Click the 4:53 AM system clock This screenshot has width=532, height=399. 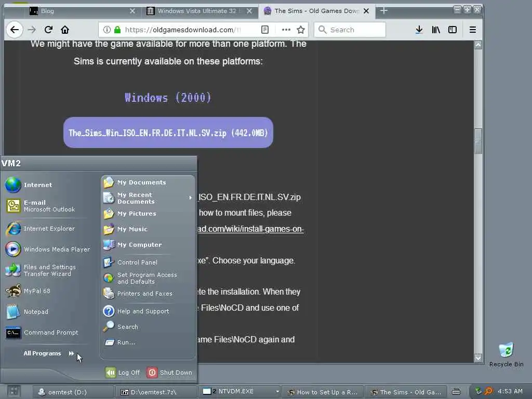coord(510,392)
